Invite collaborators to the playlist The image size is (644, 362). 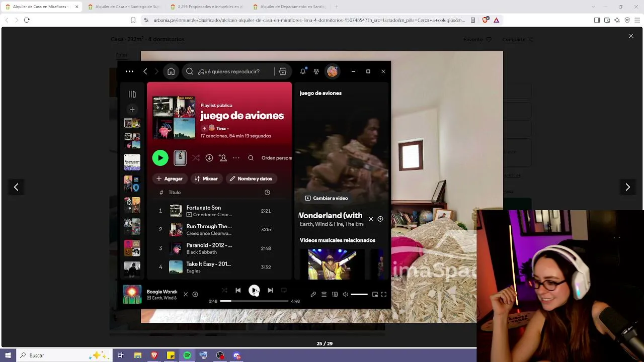[x=223, y=158]
